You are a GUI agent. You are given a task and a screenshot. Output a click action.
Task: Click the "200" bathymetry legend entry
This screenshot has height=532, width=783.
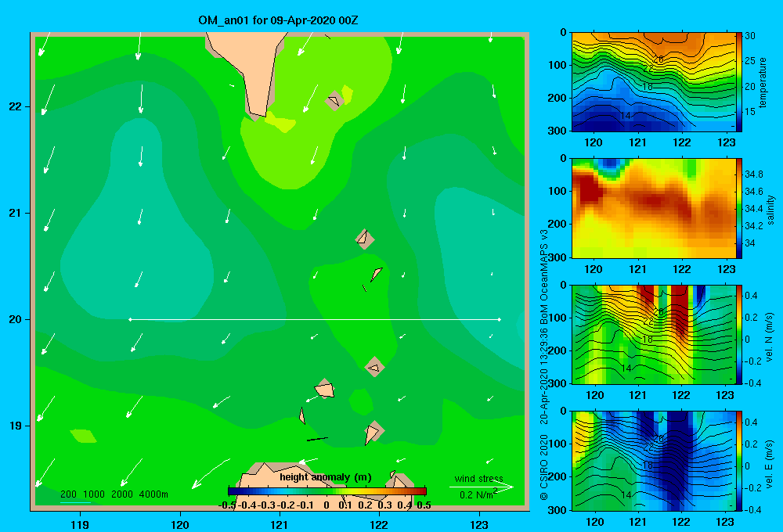68,494
